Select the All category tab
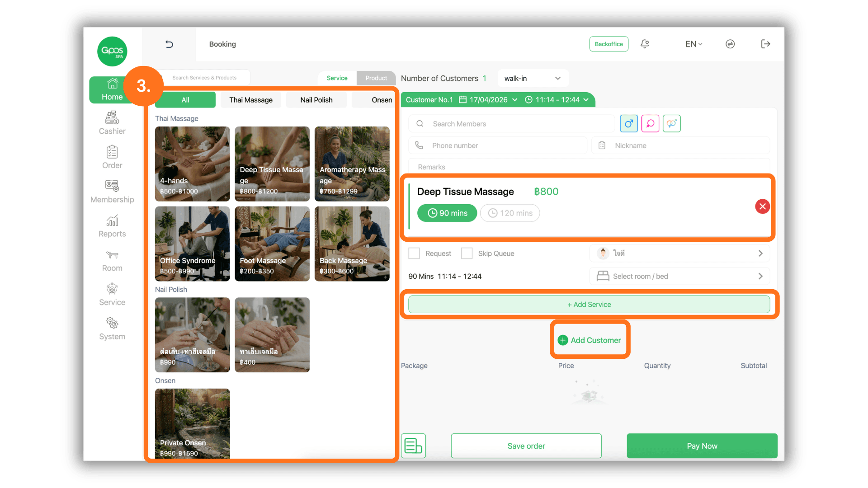 click(x=185, y=100)
